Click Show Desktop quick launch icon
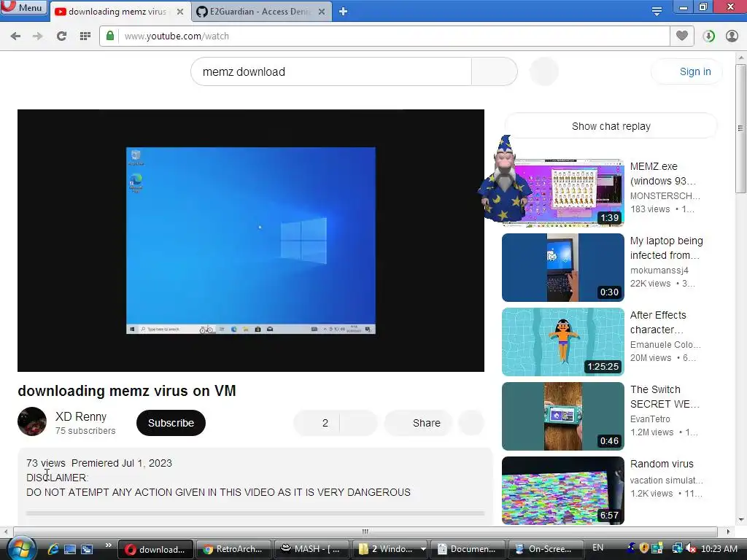Image resolution: width=747 pixels, height=560 pixels. click(70, 549)
